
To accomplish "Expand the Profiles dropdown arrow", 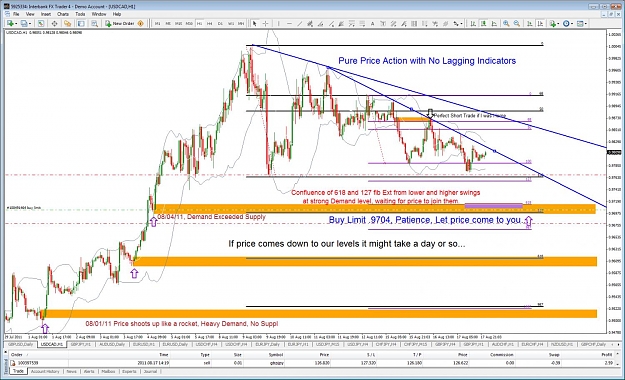I will [x=30, y=24].
